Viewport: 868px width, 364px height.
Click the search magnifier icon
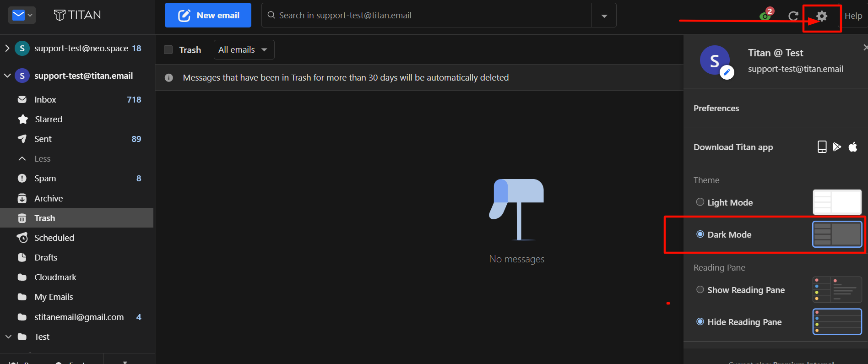[x=271, y=15]
